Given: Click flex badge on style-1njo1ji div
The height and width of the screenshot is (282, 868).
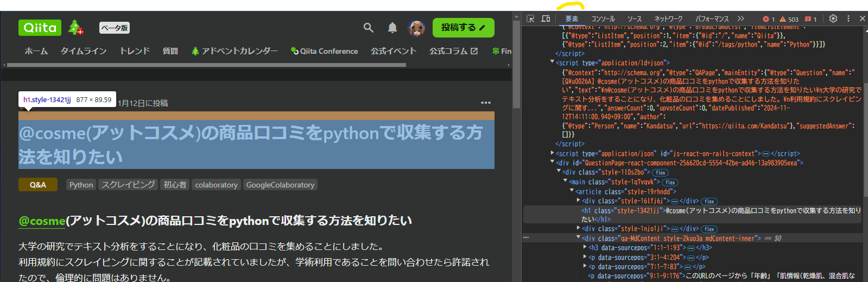Looking at the screenshot, I should click(709, 229).
